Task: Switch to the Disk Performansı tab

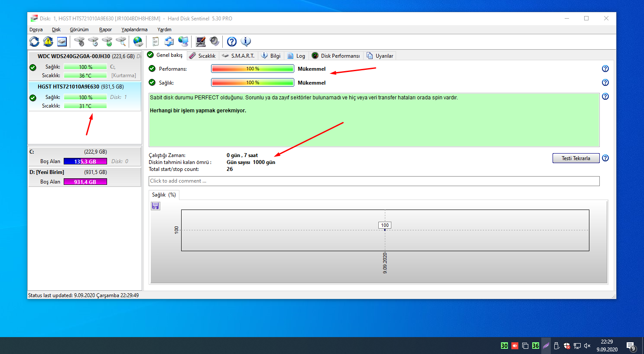Action: [x=336, y=56]
